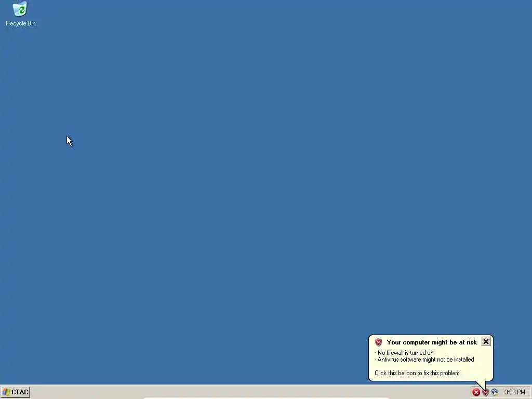This screenshot has height=399, width=532.
Task: Click the red circle error tray icon
Action: coord(476,392)
